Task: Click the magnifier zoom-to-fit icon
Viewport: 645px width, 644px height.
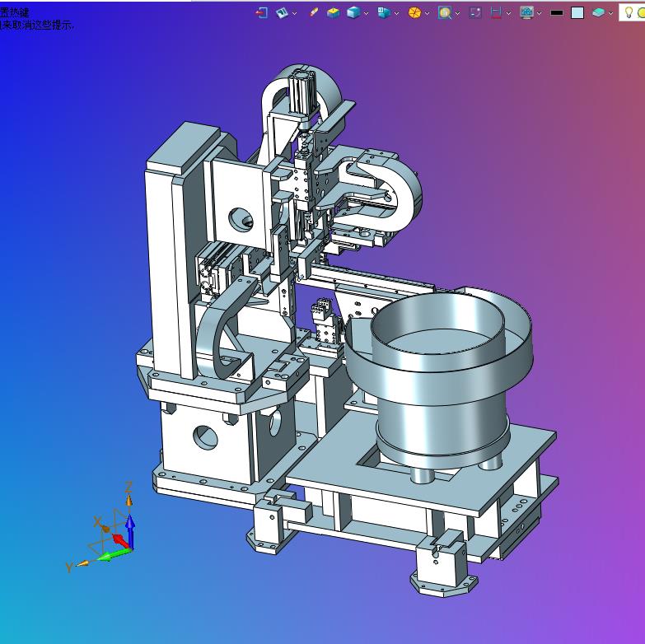Action: pyautogui.click(x=445, y=12)
